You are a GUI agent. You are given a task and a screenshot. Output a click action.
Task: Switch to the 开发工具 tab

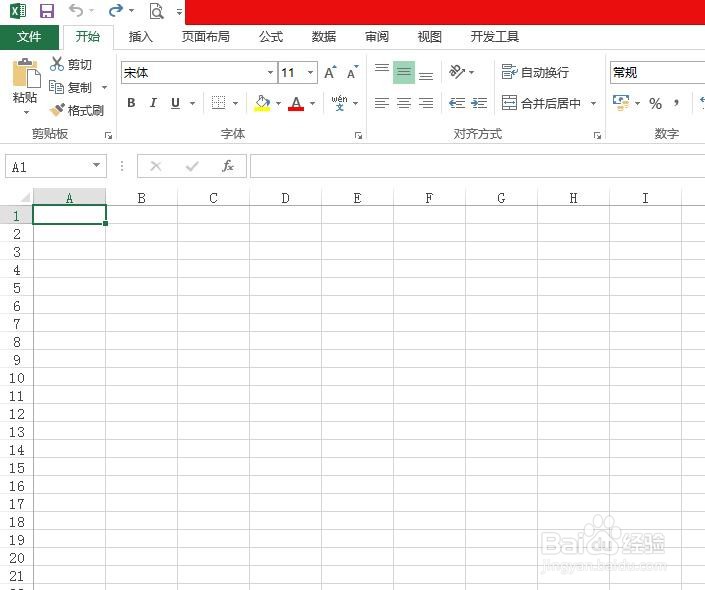[x=495, y=36]
